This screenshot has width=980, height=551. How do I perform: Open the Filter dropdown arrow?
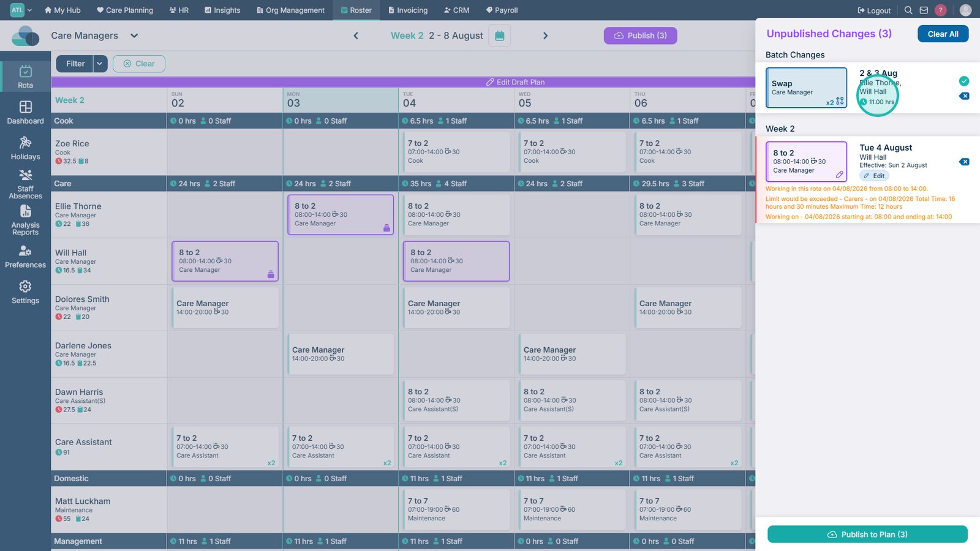click(x=100, y=64)
